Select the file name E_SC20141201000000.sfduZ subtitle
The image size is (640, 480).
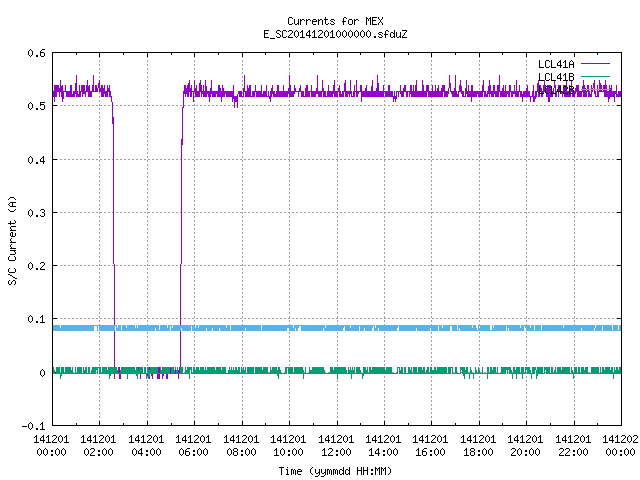[x=335, y=34]
